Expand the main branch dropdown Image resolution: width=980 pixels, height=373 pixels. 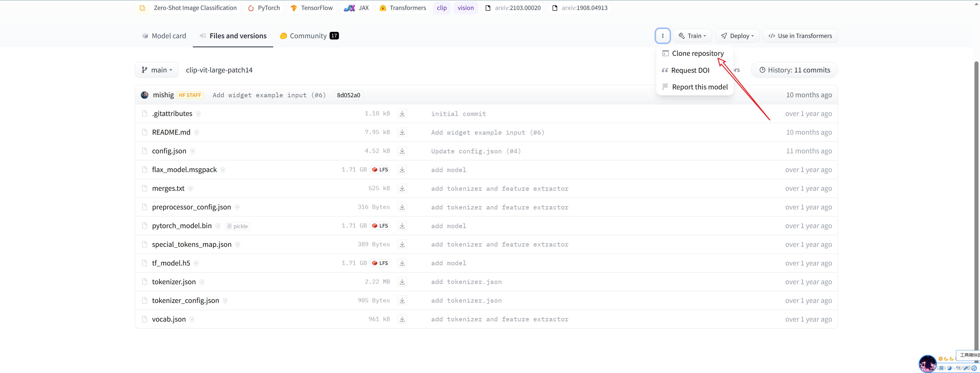click(x=157, y=70)
